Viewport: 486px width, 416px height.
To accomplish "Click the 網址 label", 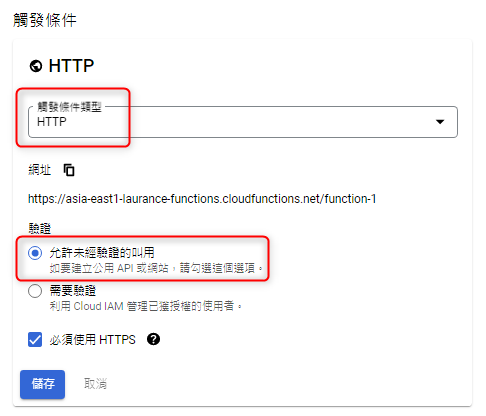I will [x=40, y=170].
